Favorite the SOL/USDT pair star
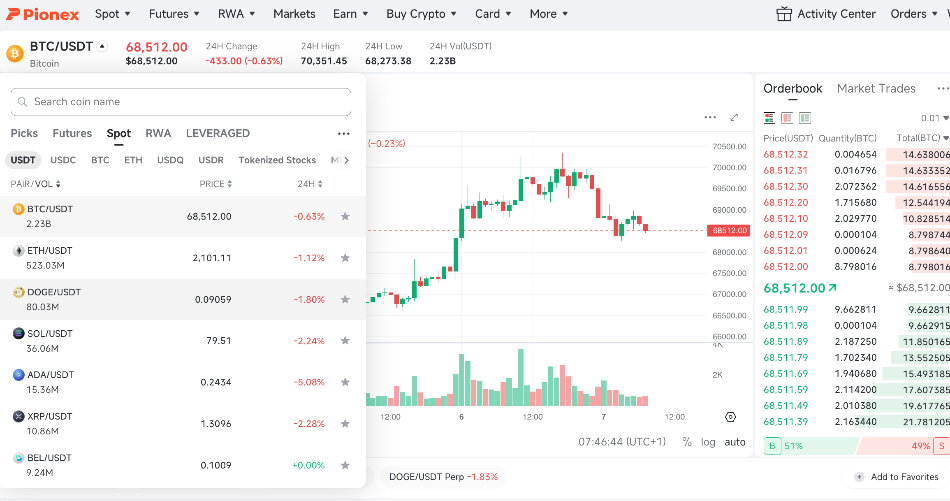Image resolution: width=950 pixels, height=501 pixels. pos(345,340)
